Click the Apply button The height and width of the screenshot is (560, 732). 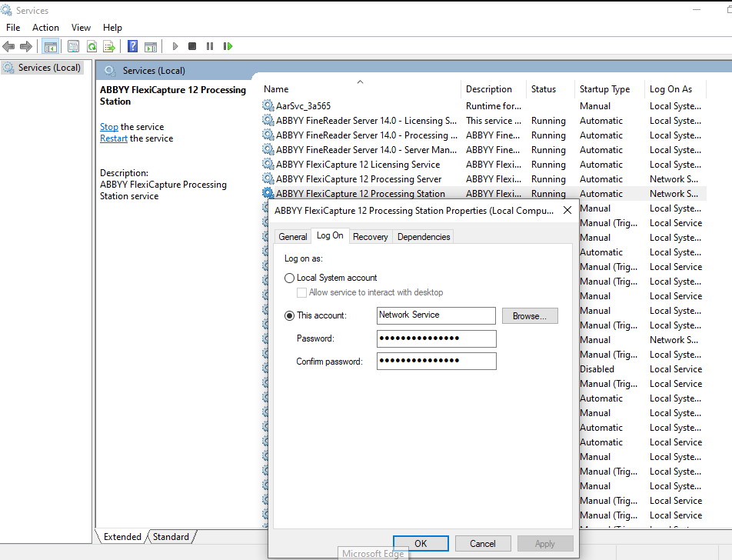[545, 543]
